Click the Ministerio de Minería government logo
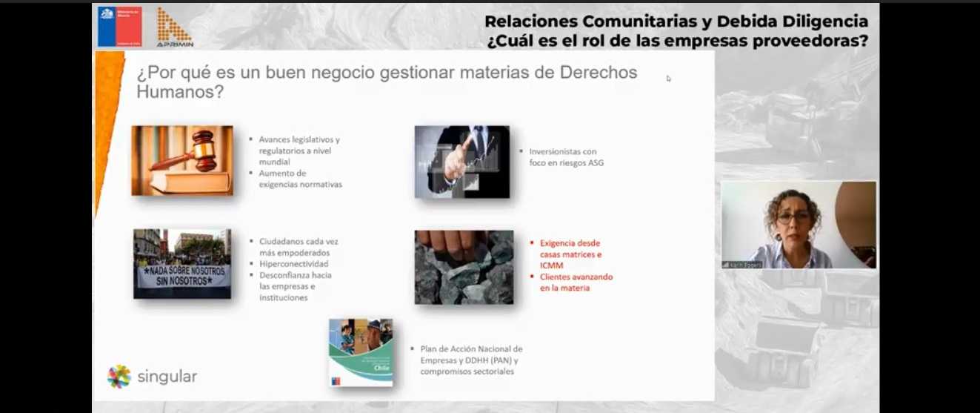The height and width of the screenshot is (413, 980). (x=119, y=27)
